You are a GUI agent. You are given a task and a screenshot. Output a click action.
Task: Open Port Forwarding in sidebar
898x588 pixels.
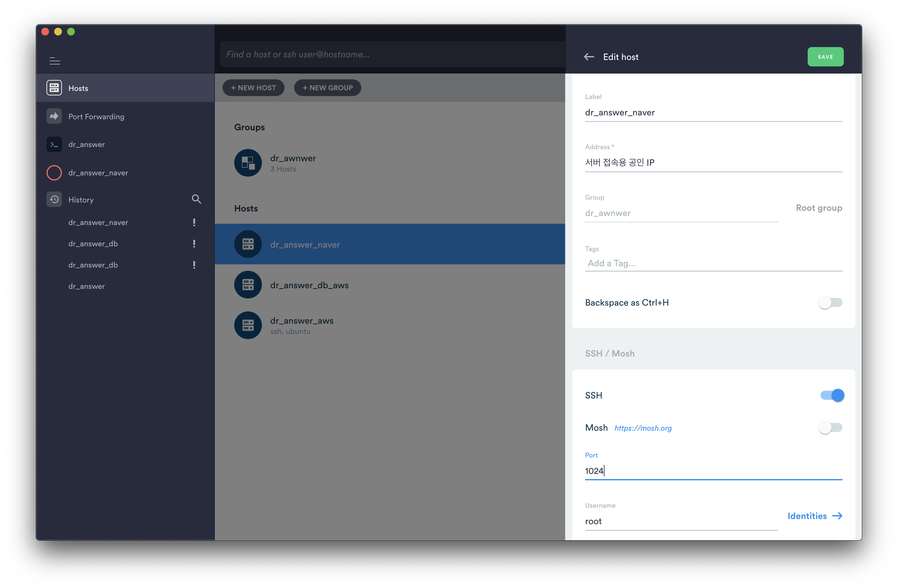click(x=96, y=117)
